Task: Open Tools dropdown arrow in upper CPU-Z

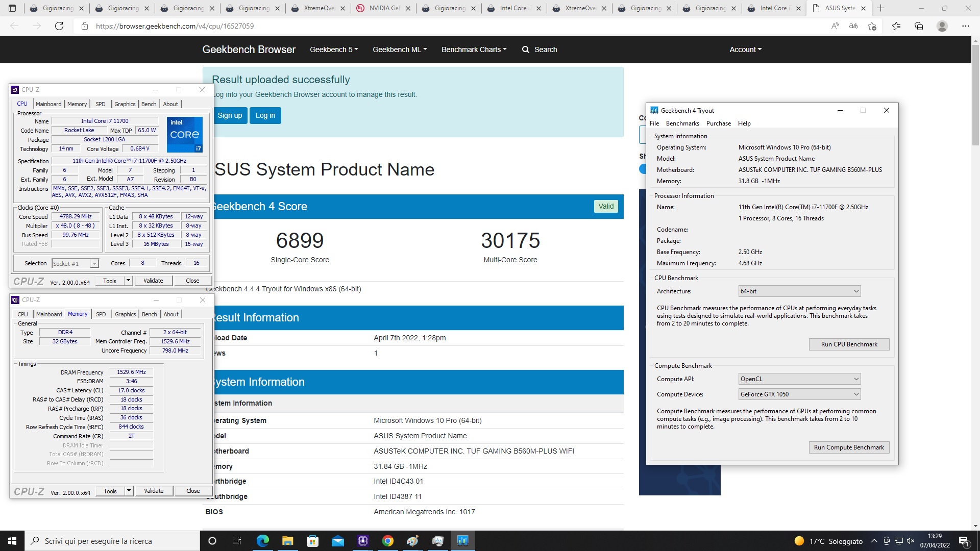Action: [128, 281]
